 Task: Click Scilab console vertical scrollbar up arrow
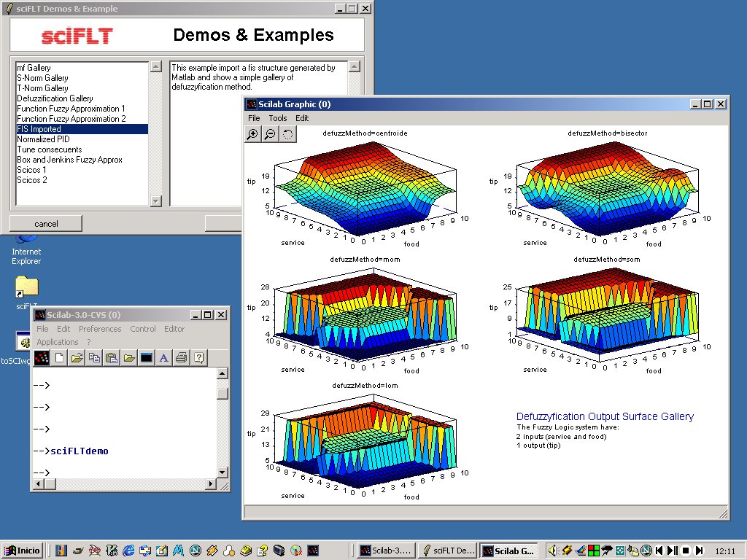[222, 373]
